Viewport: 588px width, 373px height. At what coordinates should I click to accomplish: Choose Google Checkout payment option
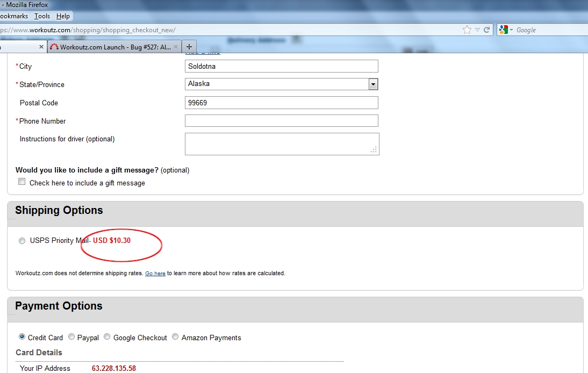click(107, 336)
